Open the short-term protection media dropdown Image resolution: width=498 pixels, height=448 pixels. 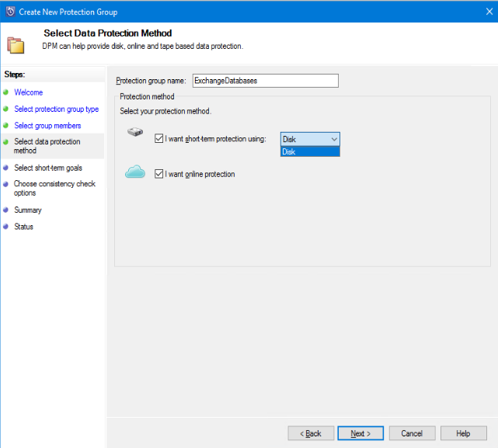tap(310, 139)
